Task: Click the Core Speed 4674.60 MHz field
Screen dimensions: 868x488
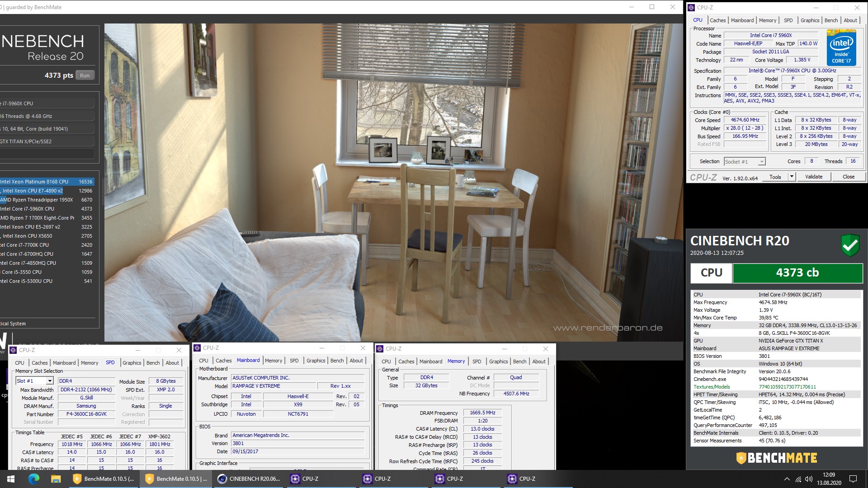Action: pyautogui.click(x=745, y=120)
